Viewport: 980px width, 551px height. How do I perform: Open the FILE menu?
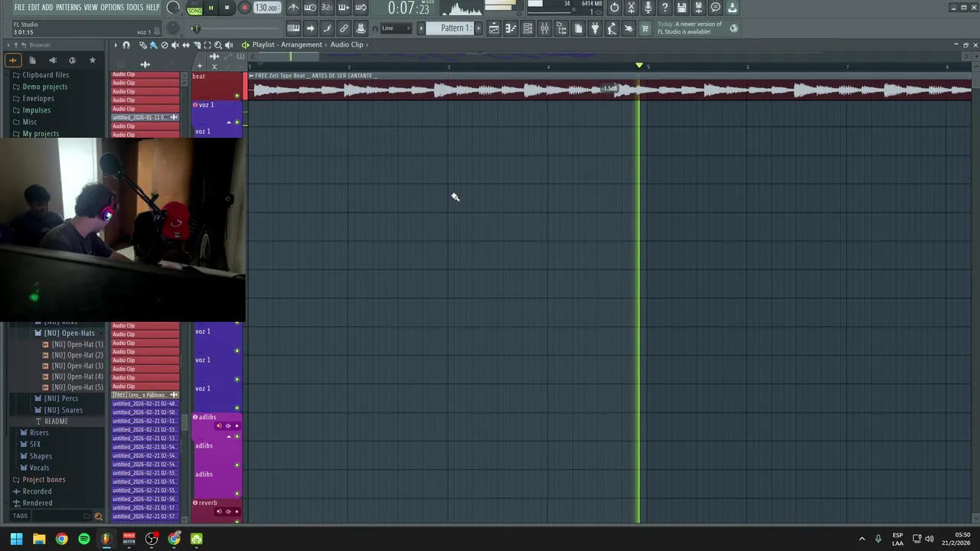click(19, 8)
